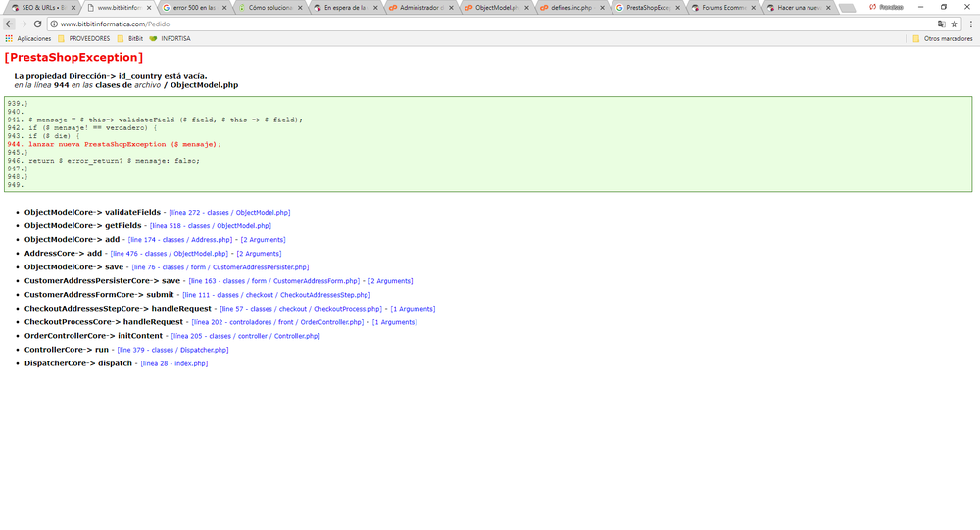
Task: Close the SEO & URLs tab
Action: [x=73, y=8]
